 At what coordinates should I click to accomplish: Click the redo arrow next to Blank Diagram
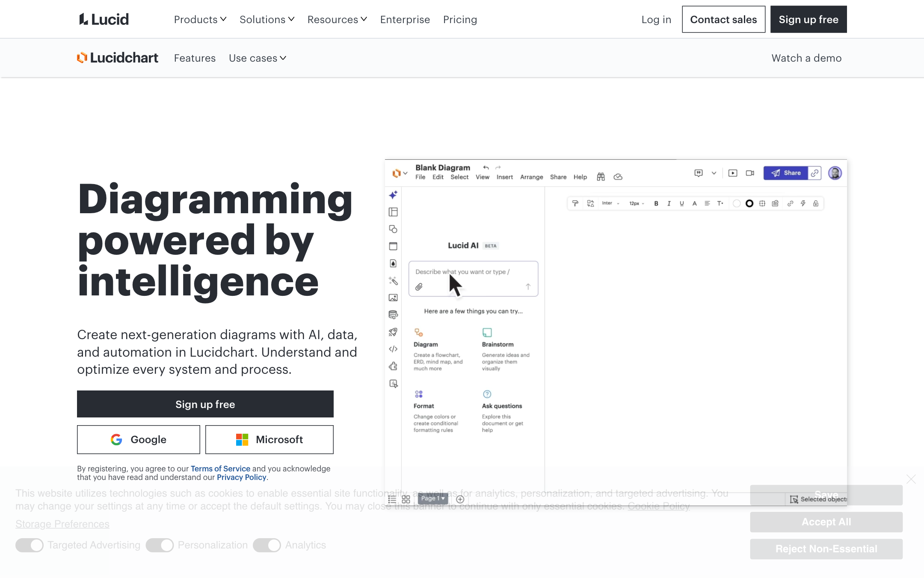point(498,167)
